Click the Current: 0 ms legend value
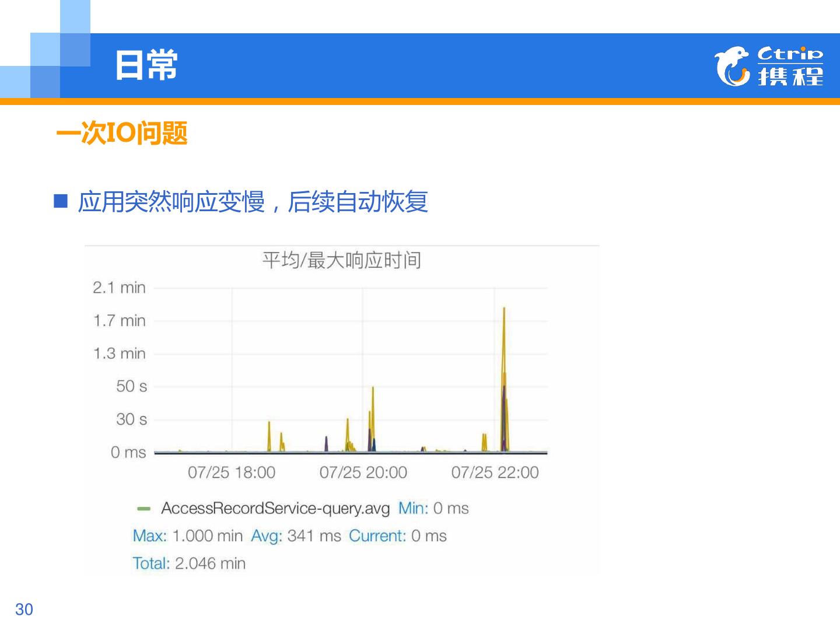 pos(398,536)
